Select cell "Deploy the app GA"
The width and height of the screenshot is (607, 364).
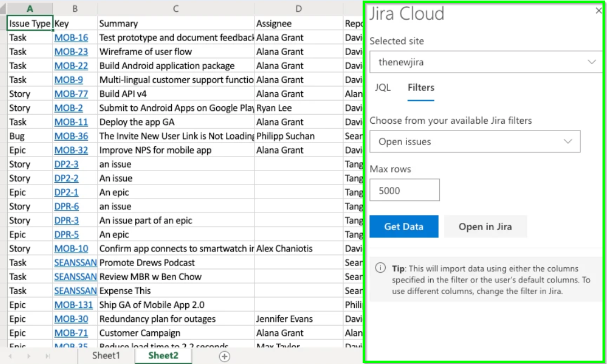(x=176, y=122)
